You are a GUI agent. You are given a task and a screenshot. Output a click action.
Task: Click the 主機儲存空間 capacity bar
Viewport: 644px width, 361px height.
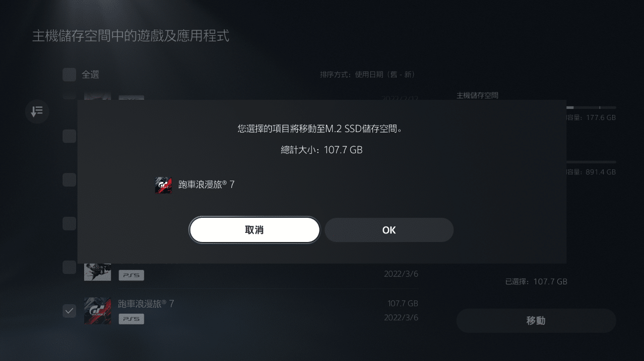point(591,107)
